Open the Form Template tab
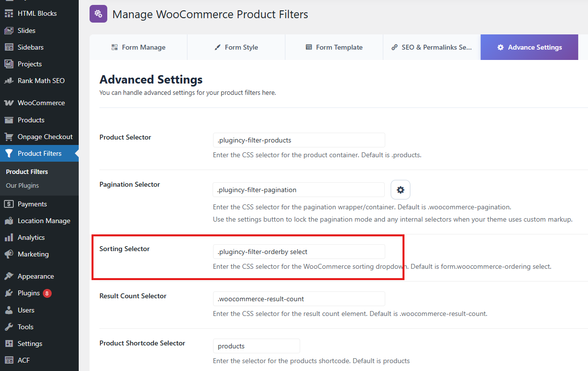The width and height of the screenshot is (588, 371). click(x=334, y=47)
